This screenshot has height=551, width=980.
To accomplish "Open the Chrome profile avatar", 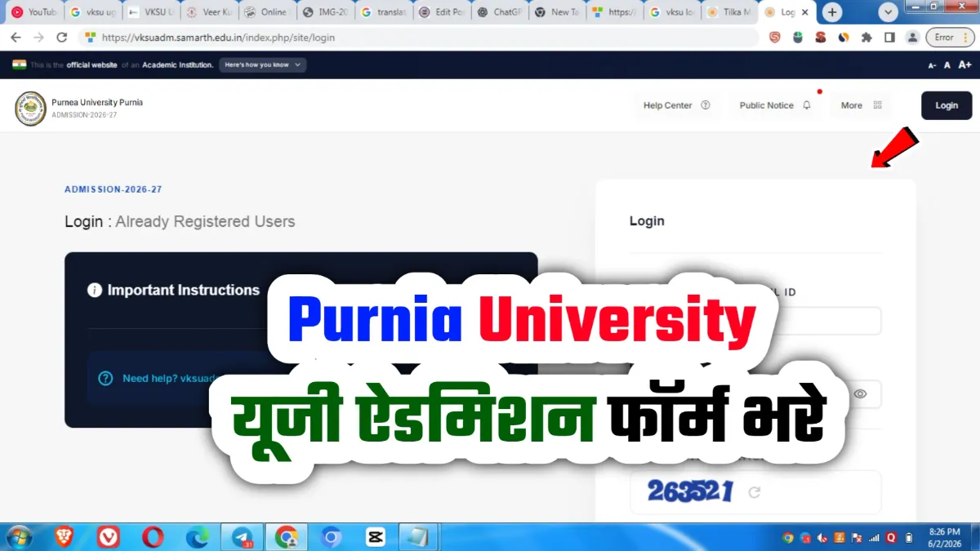I will pyautogui.click(x=912, y=38).
